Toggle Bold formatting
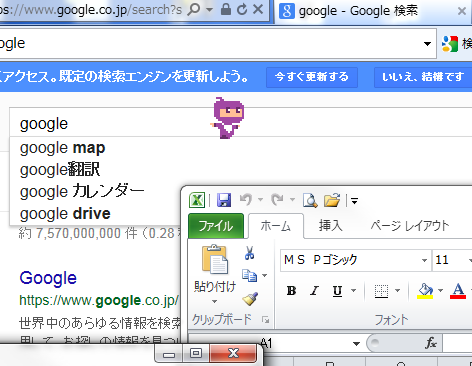Screen dimensions: 472x366 click(x=292, y=291)
